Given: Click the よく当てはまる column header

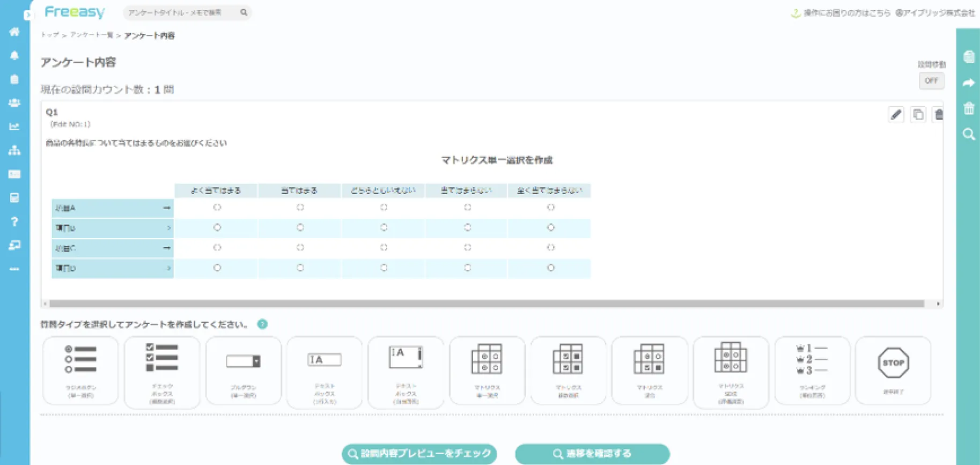Looking at the screenshot, I should tap(216, 190).
